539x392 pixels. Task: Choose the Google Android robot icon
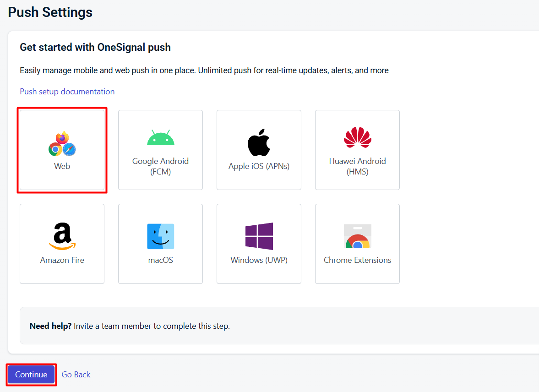[161, 137]
